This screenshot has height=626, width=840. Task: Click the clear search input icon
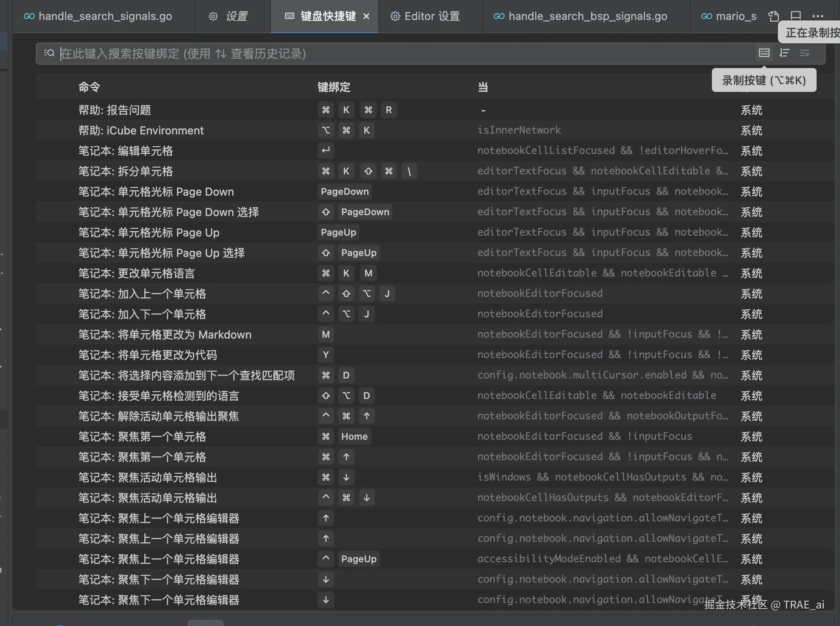click(804, 53)
